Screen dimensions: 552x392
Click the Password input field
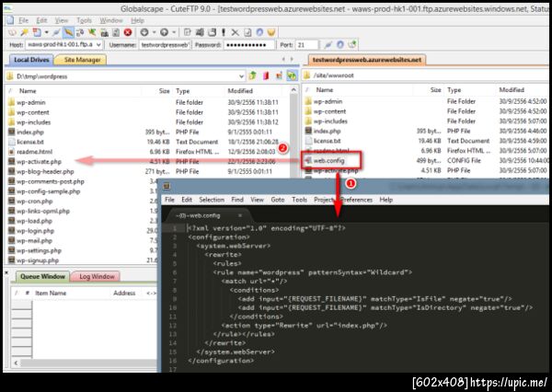pyautogui.click(x=249, y=45)
